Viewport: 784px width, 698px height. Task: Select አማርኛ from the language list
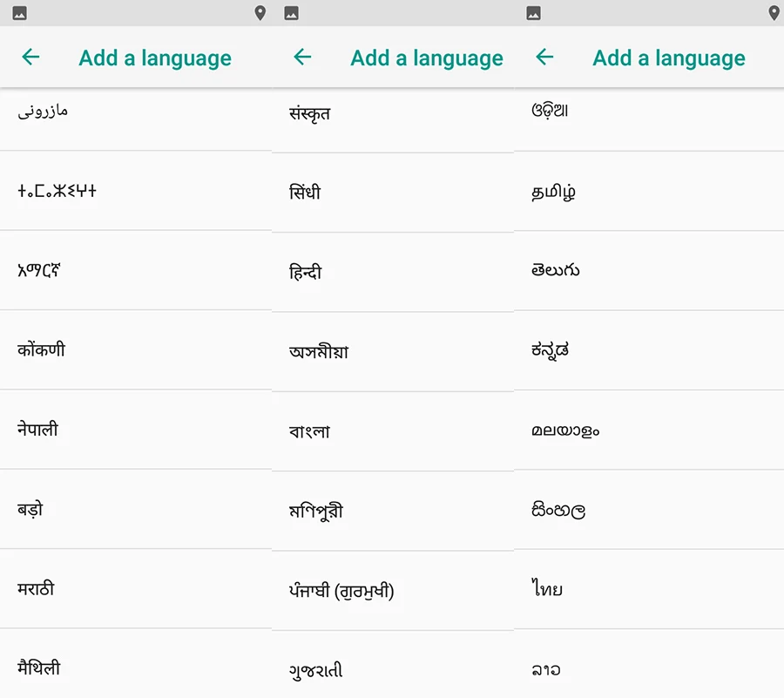tap(136, 270)
